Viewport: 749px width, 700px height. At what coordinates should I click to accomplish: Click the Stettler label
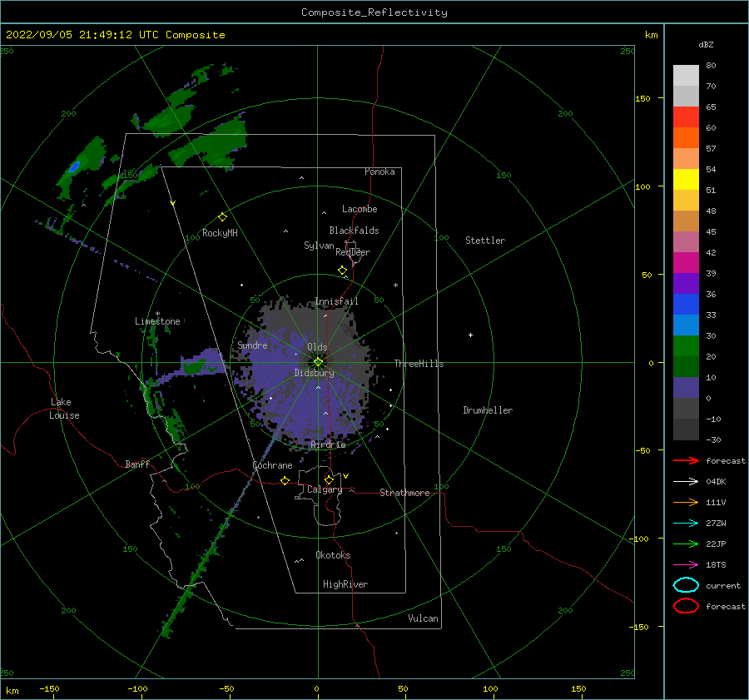tap(485, 241)
